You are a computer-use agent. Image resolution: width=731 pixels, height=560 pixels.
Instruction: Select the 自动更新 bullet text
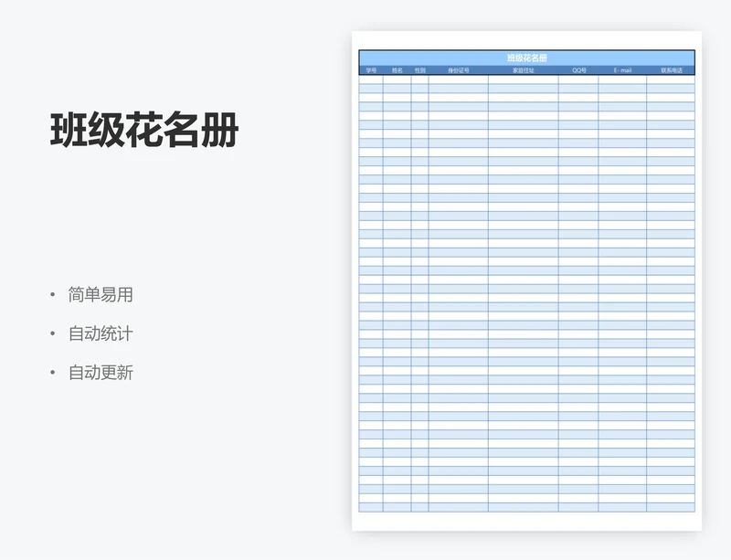click(101, 373)
